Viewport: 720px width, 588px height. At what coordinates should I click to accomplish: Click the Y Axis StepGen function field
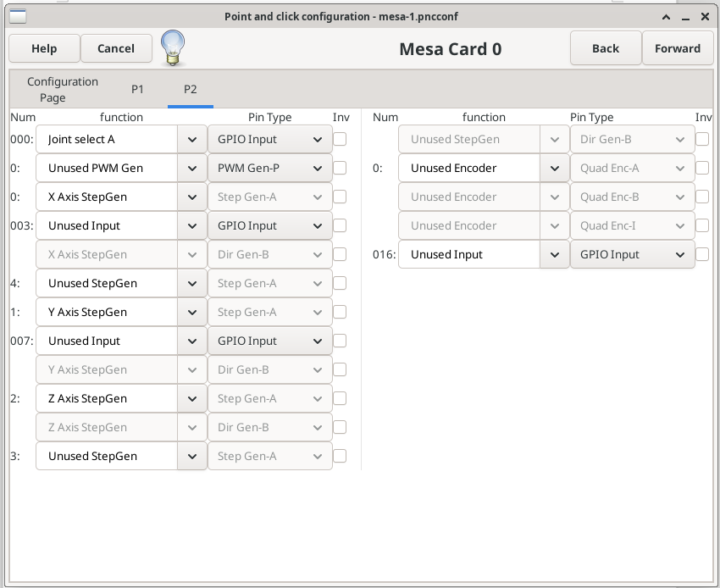(x=107, y=312)
